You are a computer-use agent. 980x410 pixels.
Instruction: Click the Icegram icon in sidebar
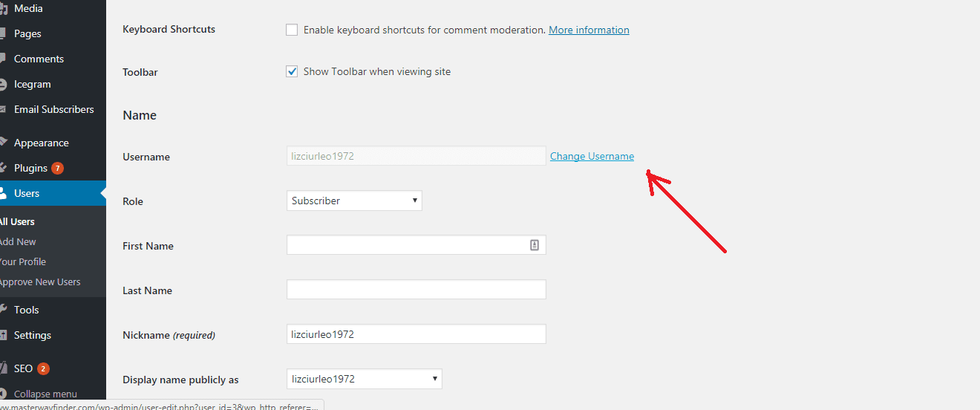coord(3,84)
